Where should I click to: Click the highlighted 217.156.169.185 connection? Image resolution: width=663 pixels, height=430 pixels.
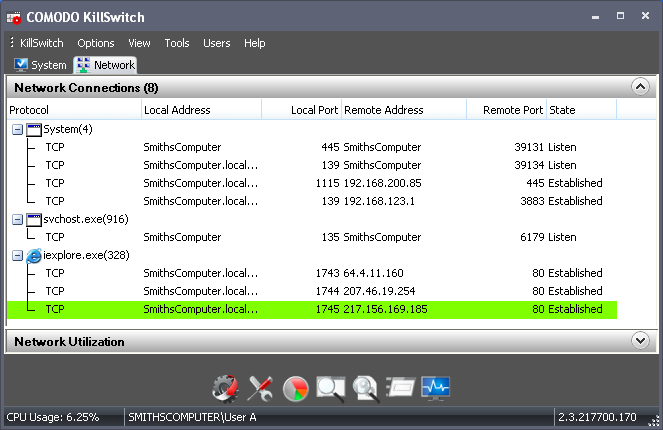click(x=312, y=309)
